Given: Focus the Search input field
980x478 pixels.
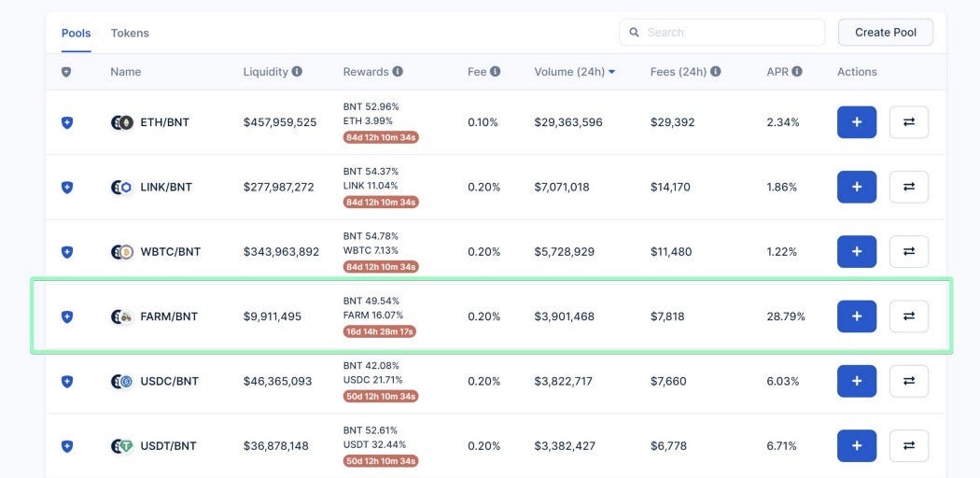Looking at the screenshot, I should [x=721, y=33].
